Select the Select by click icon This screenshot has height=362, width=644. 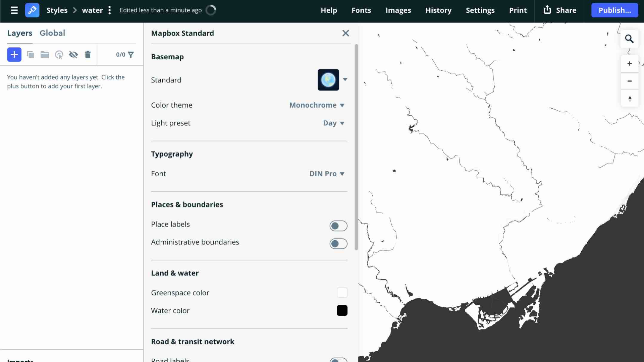pyautogui.click(x=59, y=54)
